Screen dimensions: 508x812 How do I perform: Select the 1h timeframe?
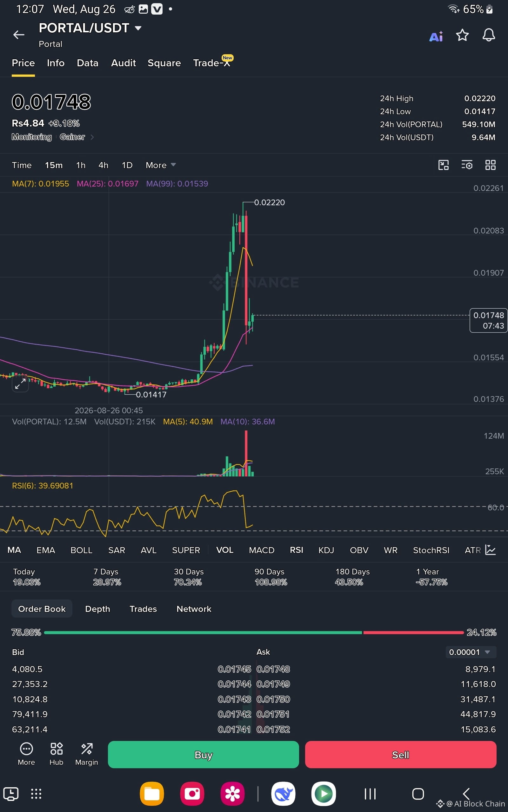pos(81,165)
